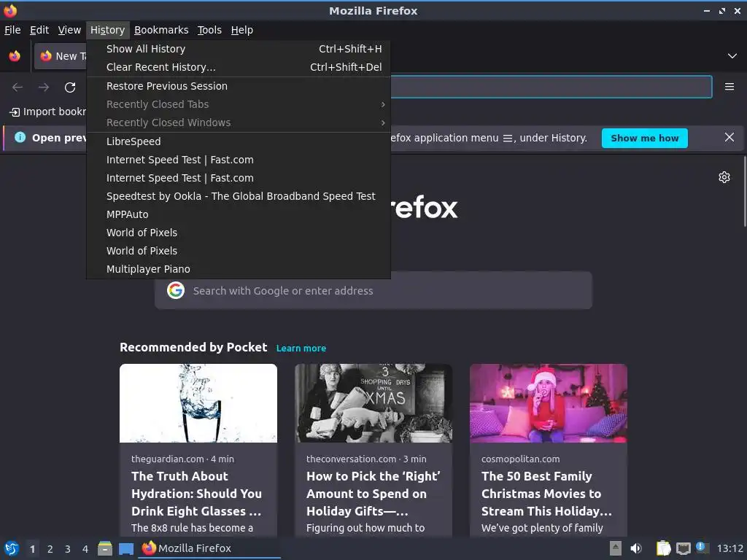Switch to virtual desktop 2
Image resolution: width=747 pixels, height=560 pixels.
coord(50,549)
